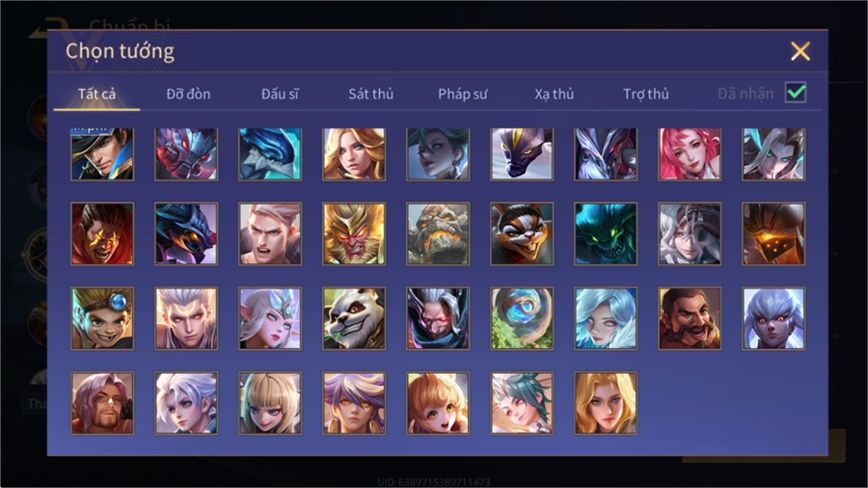Switch to the Đỡ đòn tab
Viewport: 868px width, 488px height.
click(x=188, y=95)
